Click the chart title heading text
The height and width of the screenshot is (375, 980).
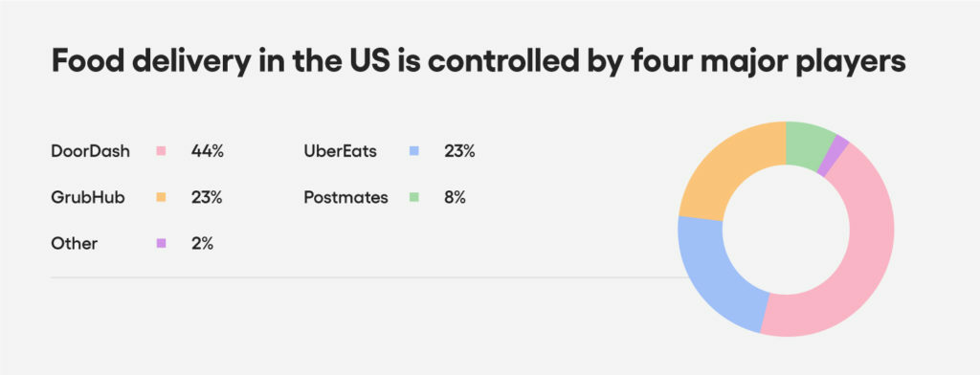coord(479,62)
